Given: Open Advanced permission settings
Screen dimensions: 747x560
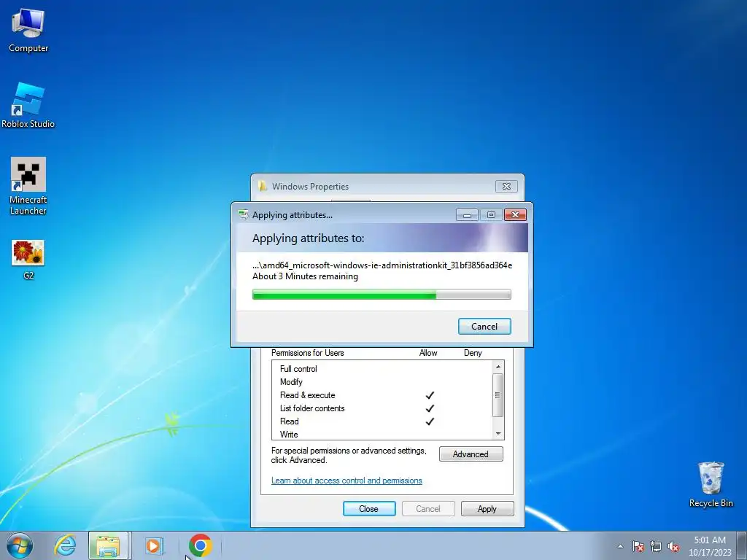Looking at the screenshot, I should tap(471, 454).
